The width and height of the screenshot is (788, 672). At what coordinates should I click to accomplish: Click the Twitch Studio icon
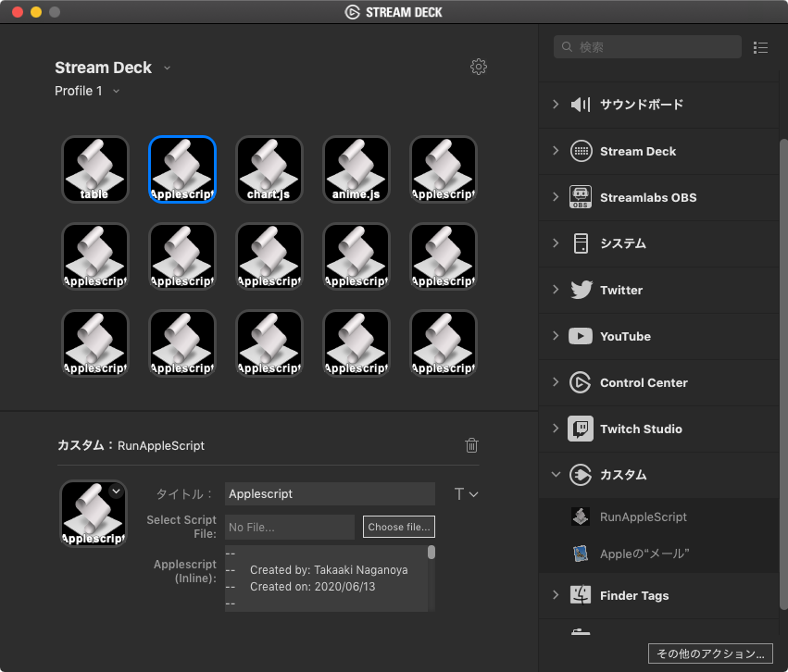point(581,429)
